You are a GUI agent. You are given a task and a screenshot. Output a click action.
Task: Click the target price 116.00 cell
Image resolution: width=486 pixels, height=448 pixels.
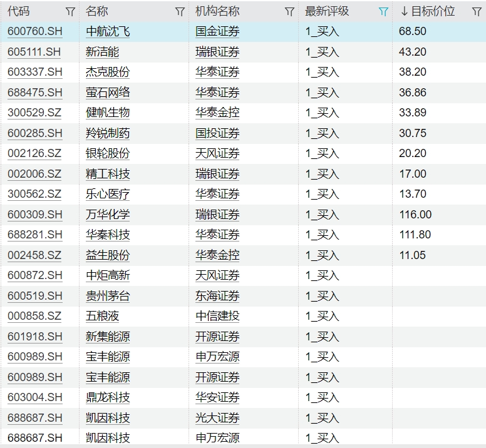click(415, 215)
